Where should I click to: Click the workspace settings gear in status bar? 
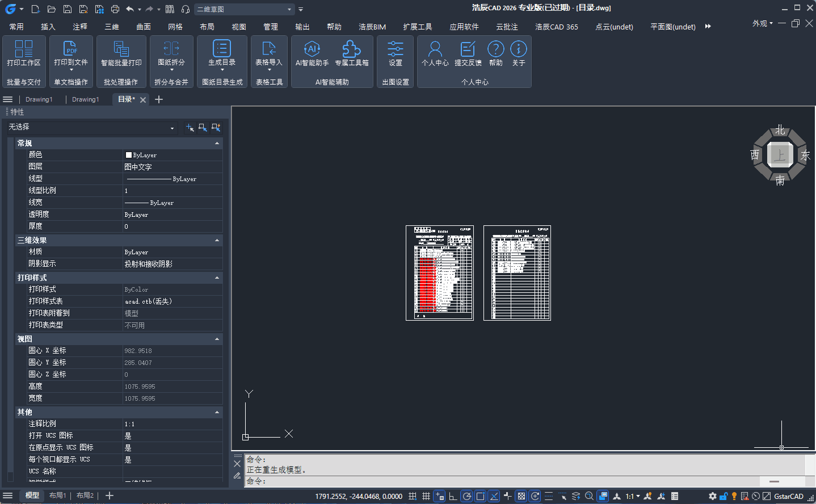[713, 496]
